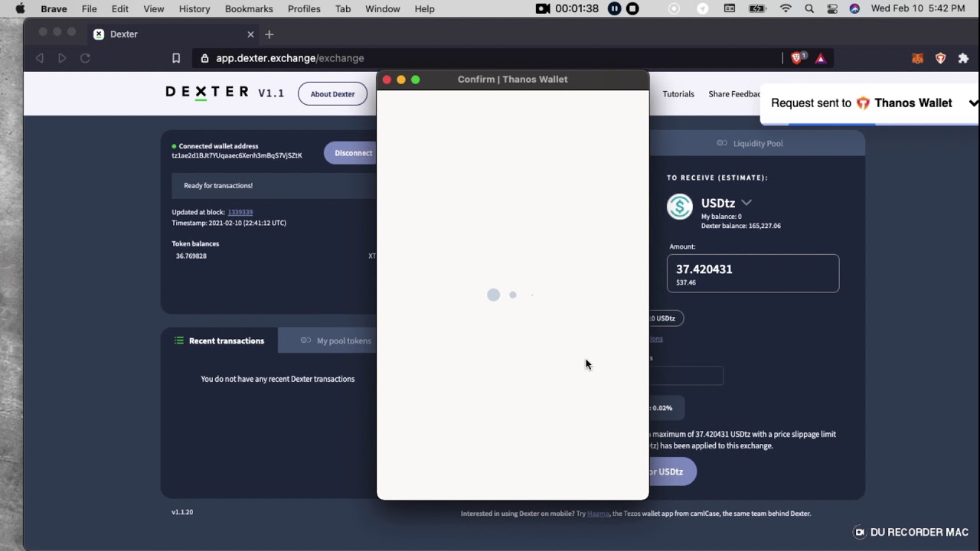Open the Tutorials link
980x551 pixels.
(678, 94)
